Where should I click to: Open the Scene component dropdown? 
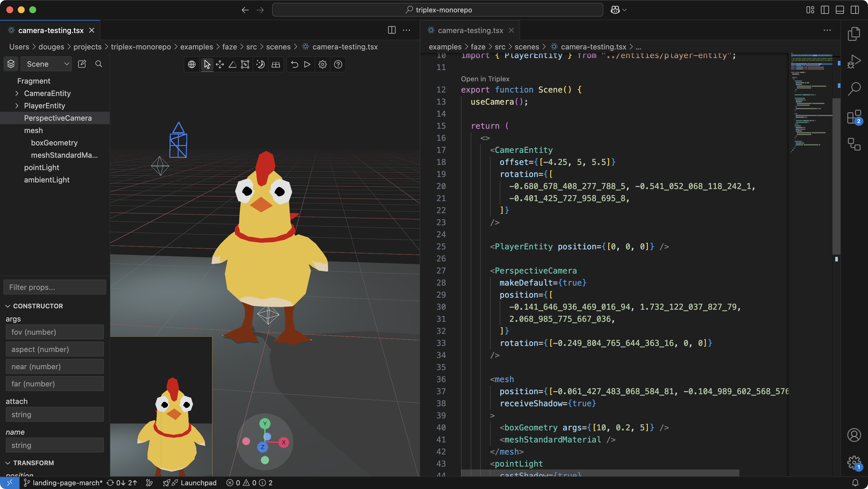pos(46,64)
